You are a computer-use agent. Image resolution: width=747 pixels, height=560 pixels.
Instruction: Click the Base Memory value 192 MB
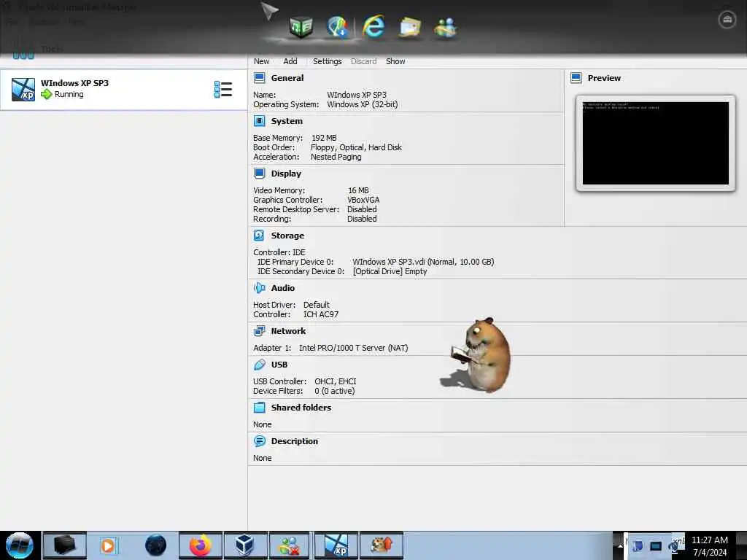[x=324, y=138]
